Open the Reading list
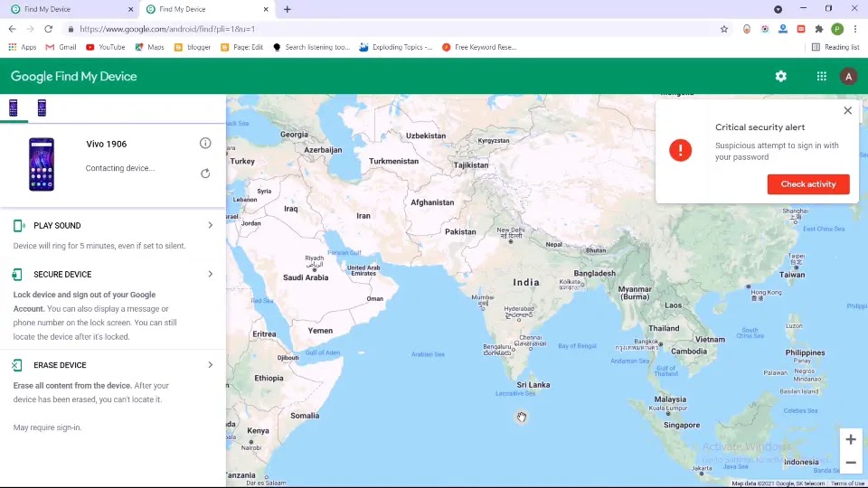This screenshot has height=488, width=868. click(x=835, y=47)
